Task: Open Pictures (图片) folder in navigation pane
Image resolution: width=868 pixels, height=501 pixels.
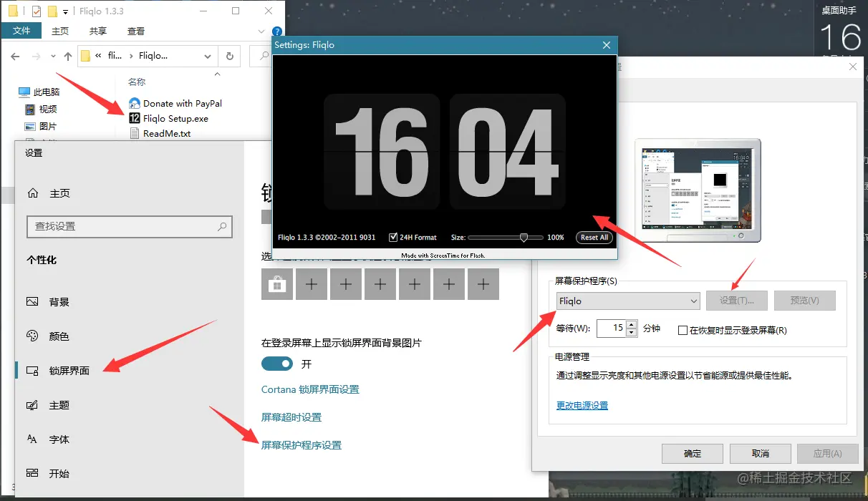Action: (x=40, y=127)
